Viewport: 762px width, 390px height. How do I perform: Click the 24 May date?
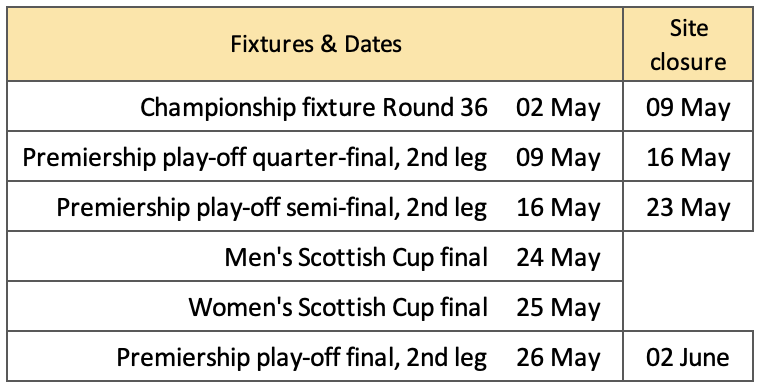click(558, 258)
